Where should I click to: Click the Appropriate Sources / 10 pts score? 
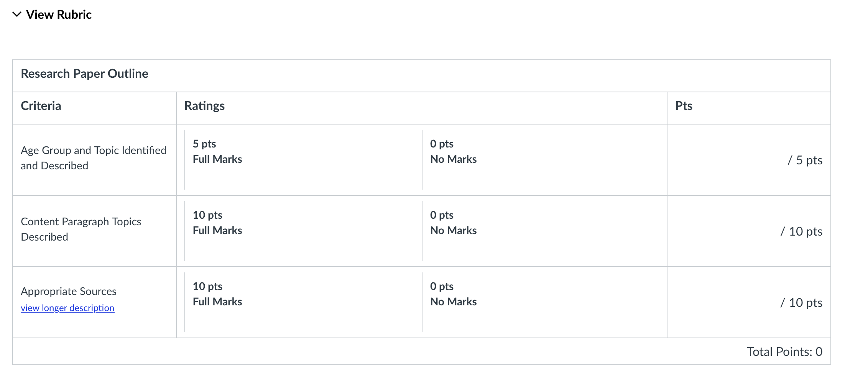801,303
